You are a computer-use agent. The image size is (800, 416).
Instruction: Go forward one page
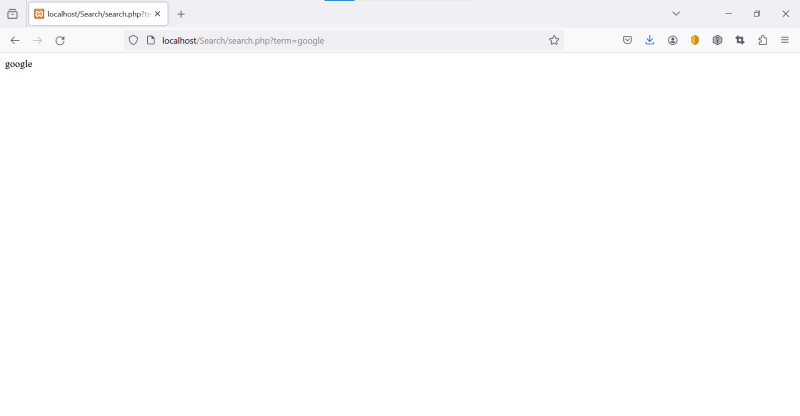[37, 40]
